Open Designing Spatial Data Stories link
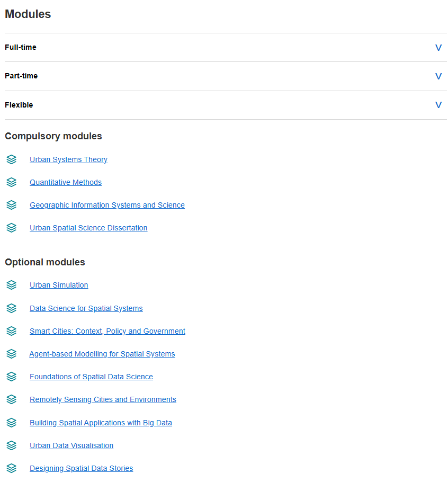Image resolution: width=448 pixels, height=482 pixels. (x=81, y=468)
